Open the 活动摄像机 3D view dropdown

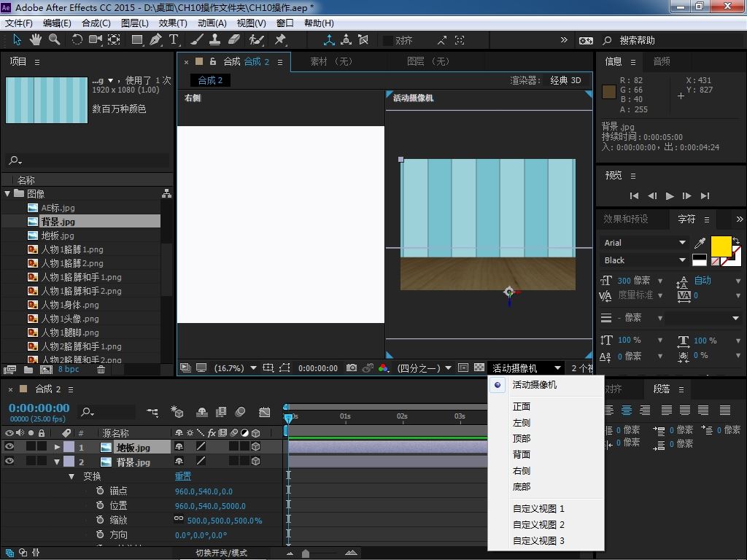click(x=527, y=368)
